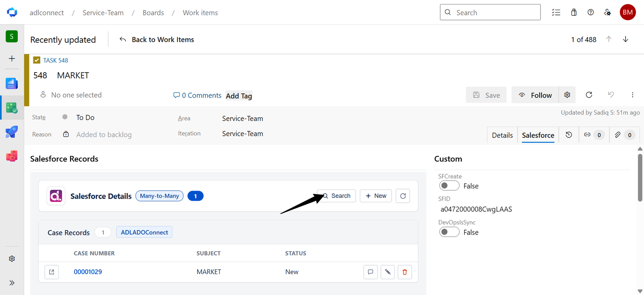This screenshot has width=644, height=295.
Task: Click the Many-to-Many badge
Action: 159,196
